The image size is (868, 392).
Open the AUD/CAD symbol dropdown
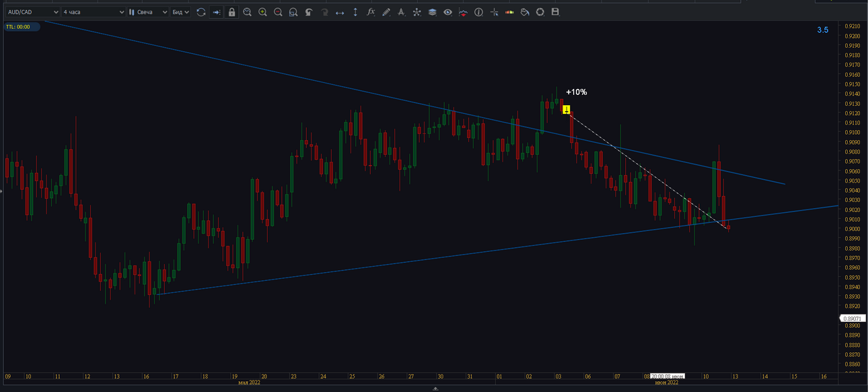[x=33, y=12]
